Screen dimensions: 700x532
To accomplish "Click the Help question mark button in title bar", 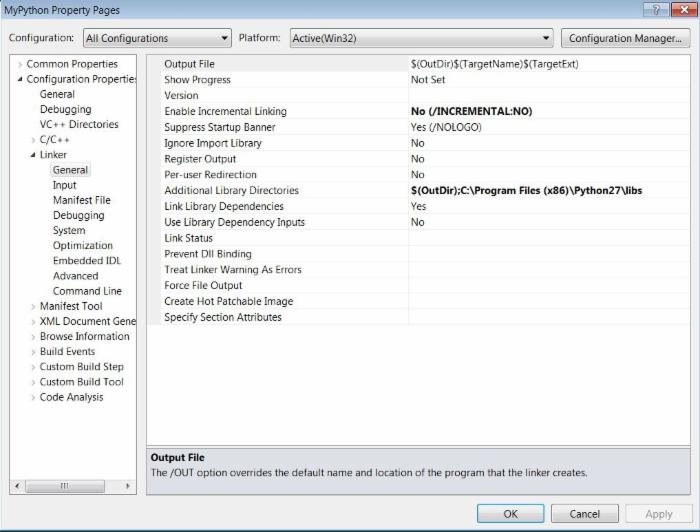I will (x=655, y=9).
